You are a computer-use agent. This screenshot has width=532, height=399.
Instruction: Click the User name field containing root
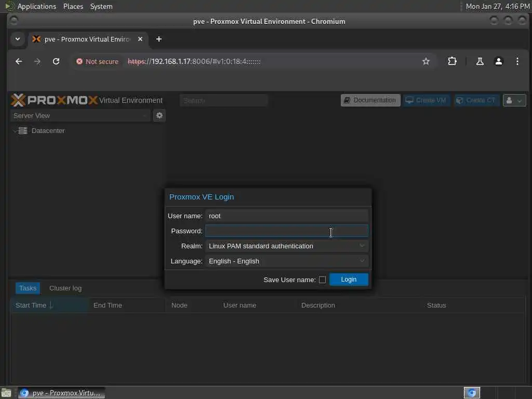pos(286,216)
